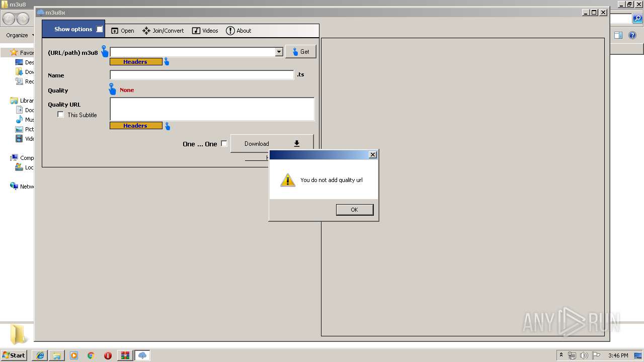This screenshot has width=644, height=362.
Task: Click the About exclamation icon
Action: (230, 31)
